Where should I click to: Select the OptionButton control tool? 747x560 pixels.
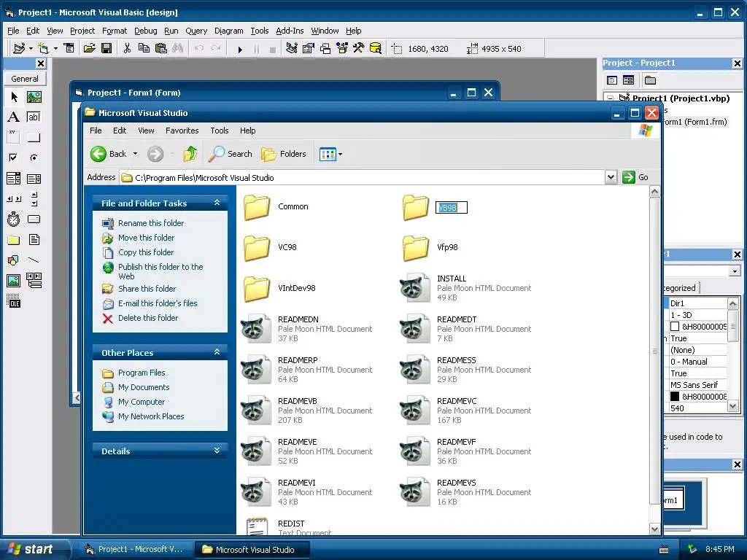[34, 157]
